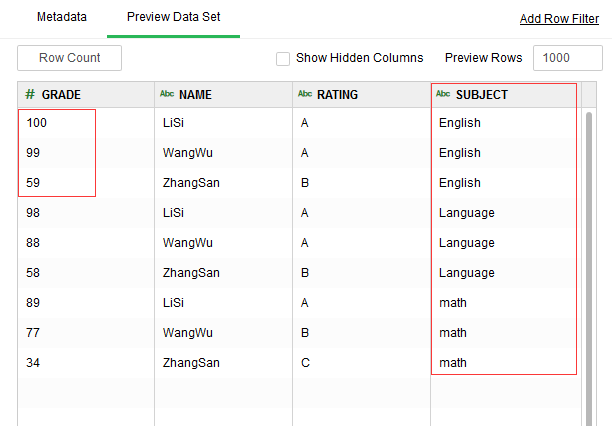Select the first Language subject cell
This screenshot has height=426, width=612.
click(466, 213)
